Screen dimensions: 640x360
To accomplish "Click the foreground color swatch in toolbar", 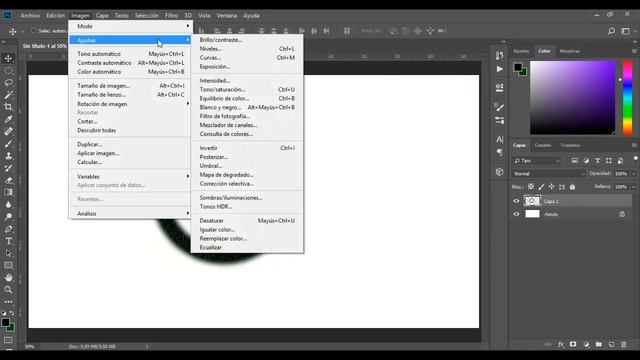I will pyautogui.click(x=5, y=323).
